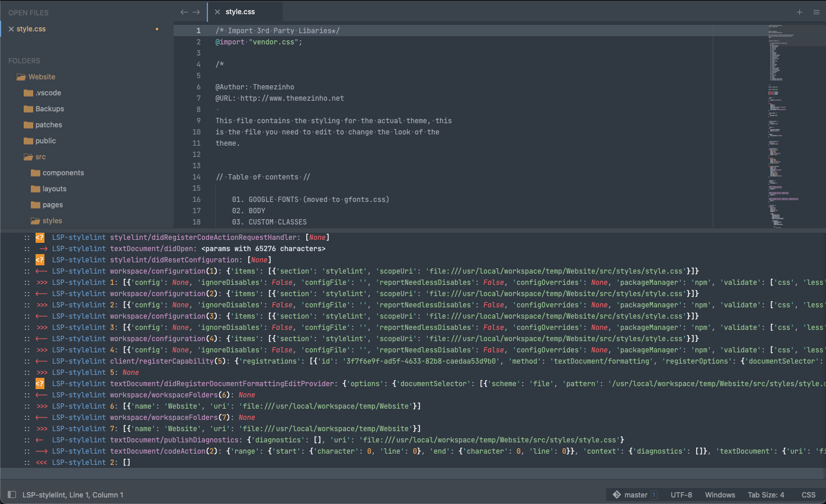Click the orange icon on the didRegisterCodeActionRequestHandler row
The height and width of the screenshot is (504, 826).
coord(40,237)
